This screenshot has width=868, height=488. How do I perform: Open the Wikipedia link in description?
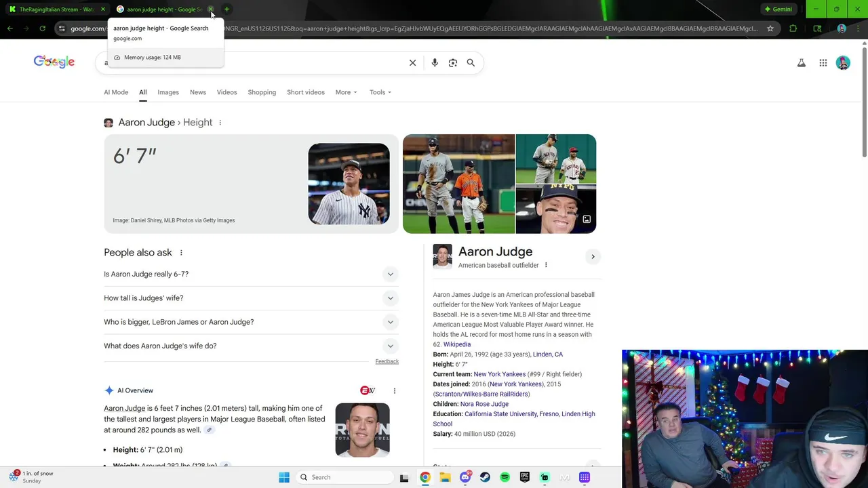457,344
